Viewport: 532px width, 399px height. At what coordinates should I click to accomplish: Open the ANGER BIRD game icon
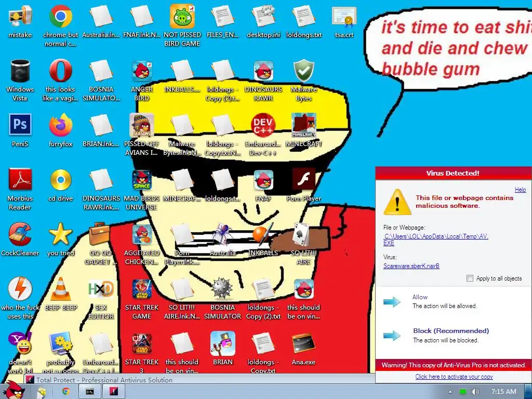coord(142,71)
